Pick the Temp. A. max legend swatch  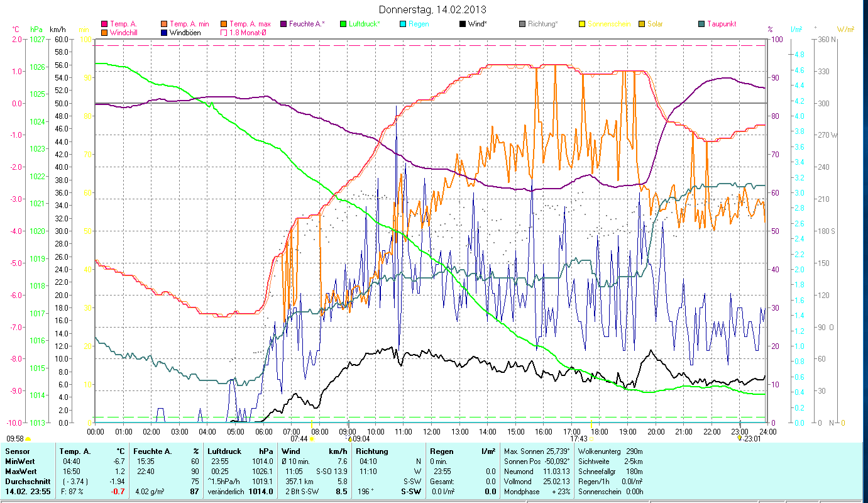(x=224, y=24)
